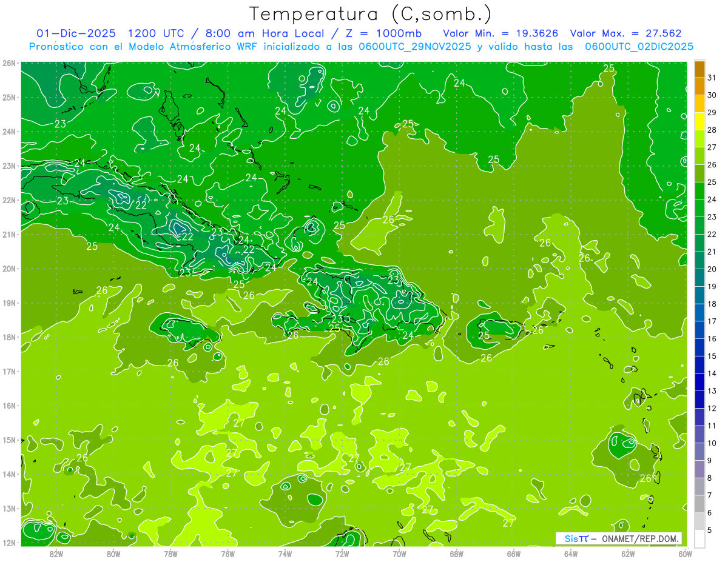728x562 pixels.
Task: Click the "76W" longitude axis label
Action: pos(227,554)
